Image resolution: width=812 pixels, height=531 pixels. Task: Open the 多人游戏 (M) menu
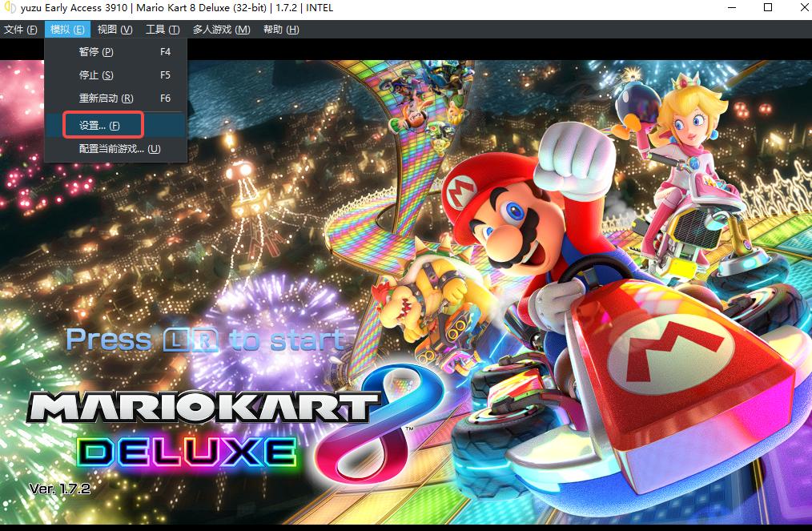coord(221,30)
